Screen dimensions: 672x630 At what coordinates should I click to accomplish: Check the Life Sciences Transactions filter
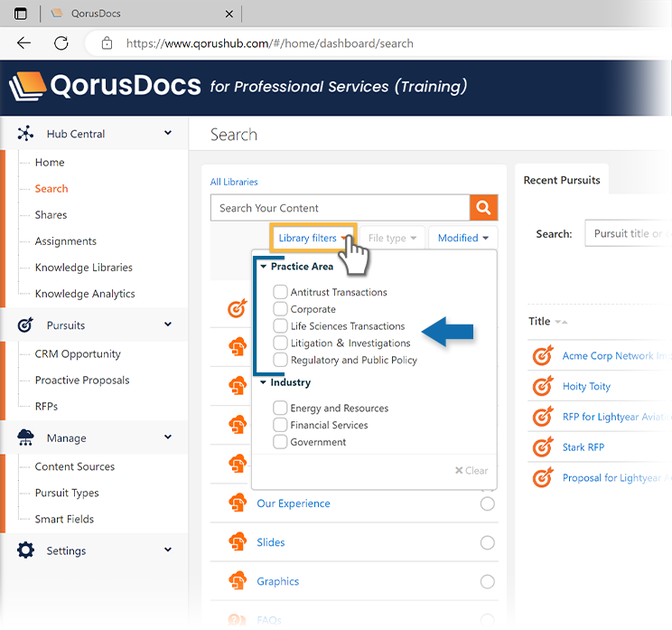[x=280, y=325]
